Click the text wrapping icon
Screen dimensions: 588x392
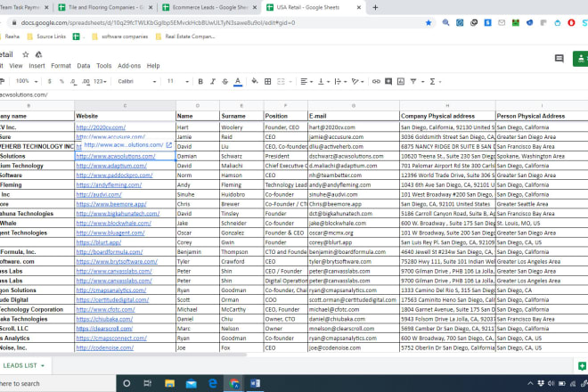click(338, 81)
